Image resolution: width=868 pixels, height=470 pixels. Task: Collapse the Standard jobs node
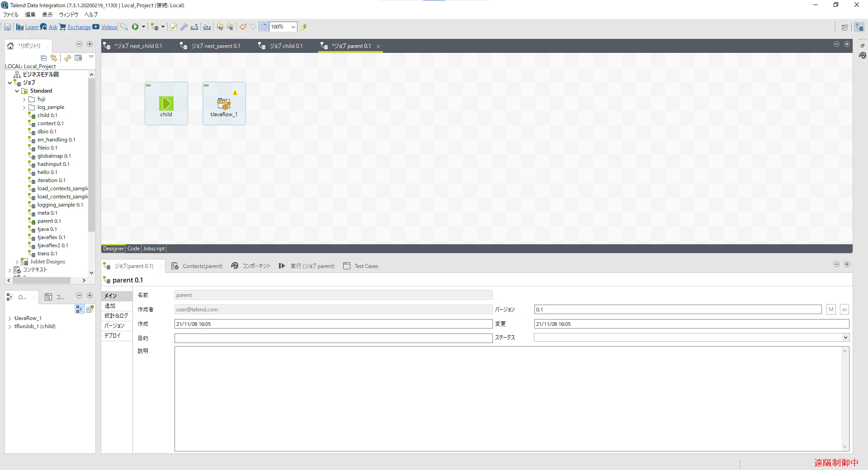17,91
